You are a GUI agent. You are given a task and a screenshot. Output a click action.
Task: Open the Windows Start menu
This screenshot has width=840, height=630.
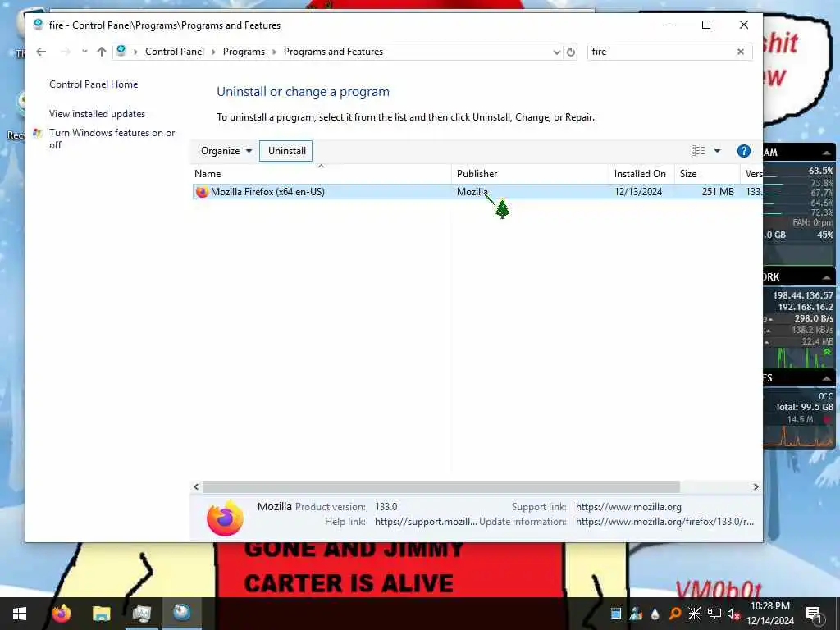point(20,614)
